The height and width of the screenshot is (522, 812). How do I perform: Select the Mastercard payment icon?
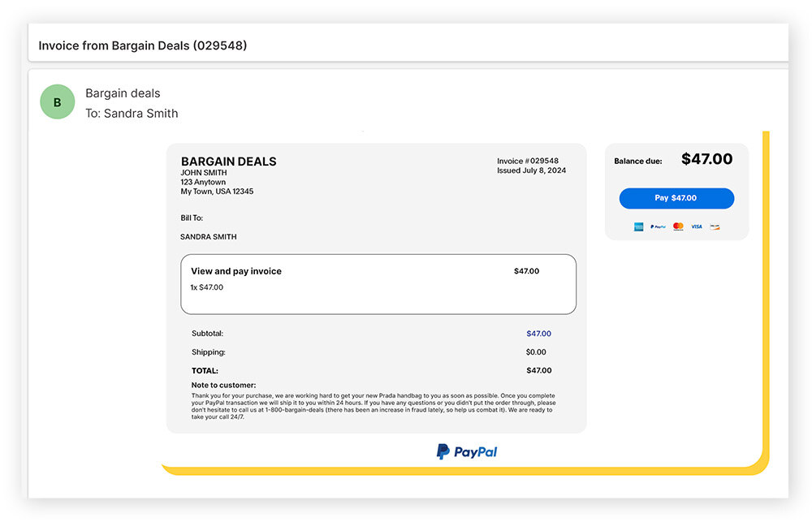(678, 226)
